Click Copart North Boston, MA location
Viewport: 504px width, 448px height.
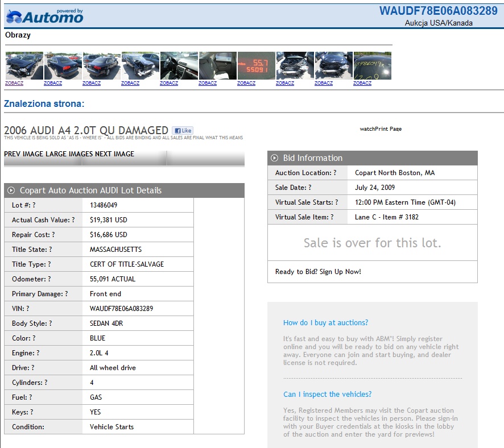point(395,173)
